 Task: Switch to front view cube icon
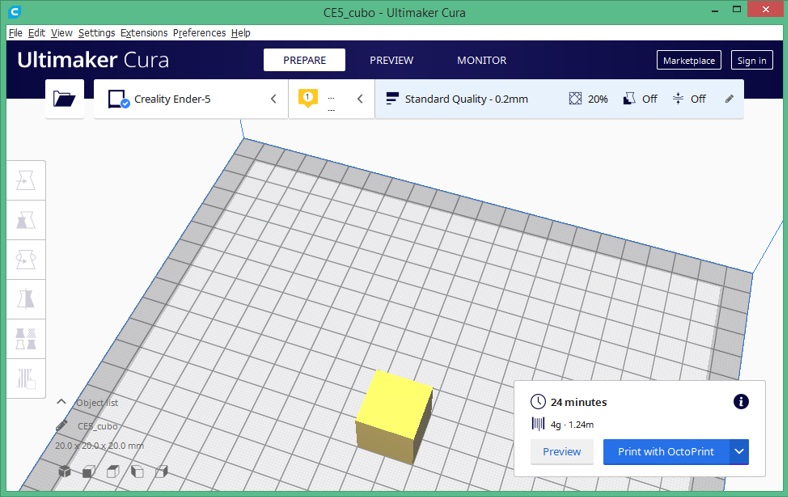[88, 471]
